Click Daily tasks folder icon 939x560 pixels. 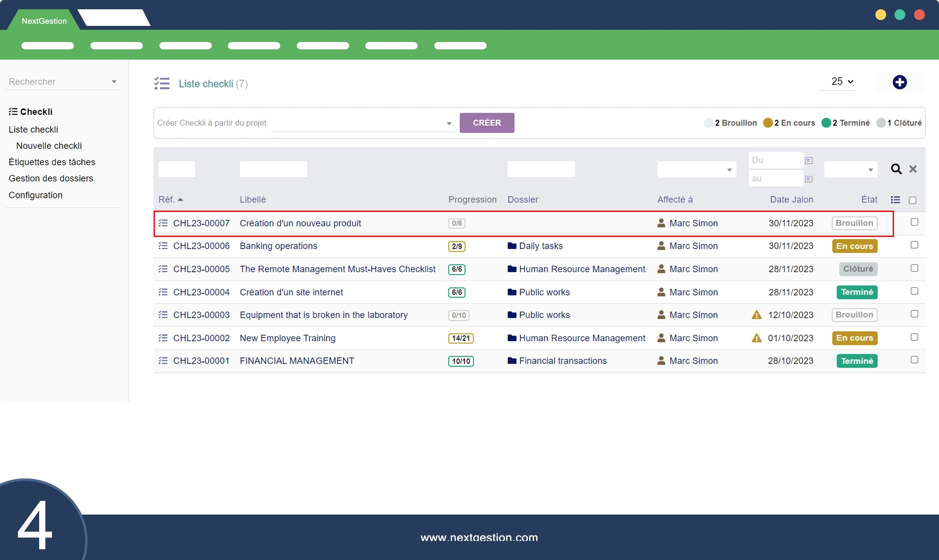click(512, 246)
